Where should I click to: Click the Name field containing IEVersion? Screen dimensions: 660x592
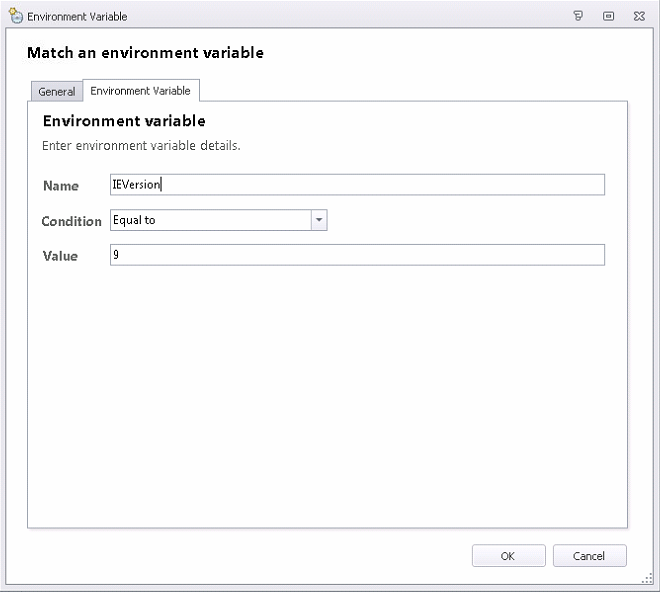pos(357,185)
